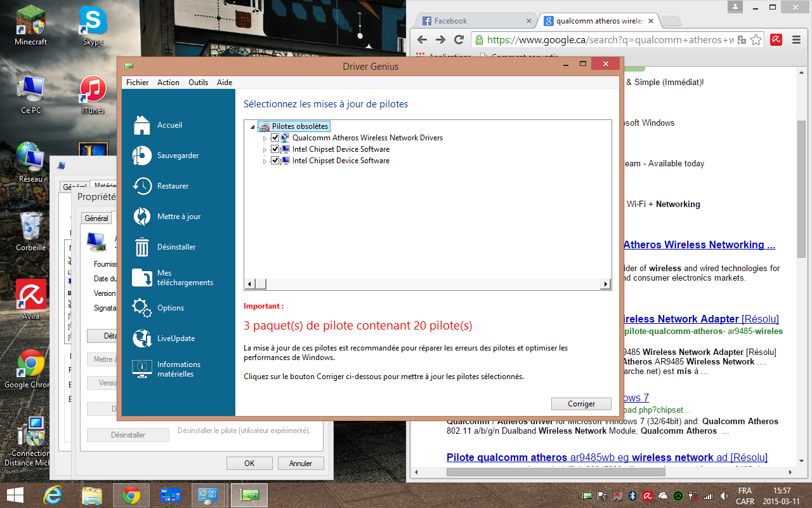
Task: Click the Sauvegarder backup icon
Action: [142, 156]
